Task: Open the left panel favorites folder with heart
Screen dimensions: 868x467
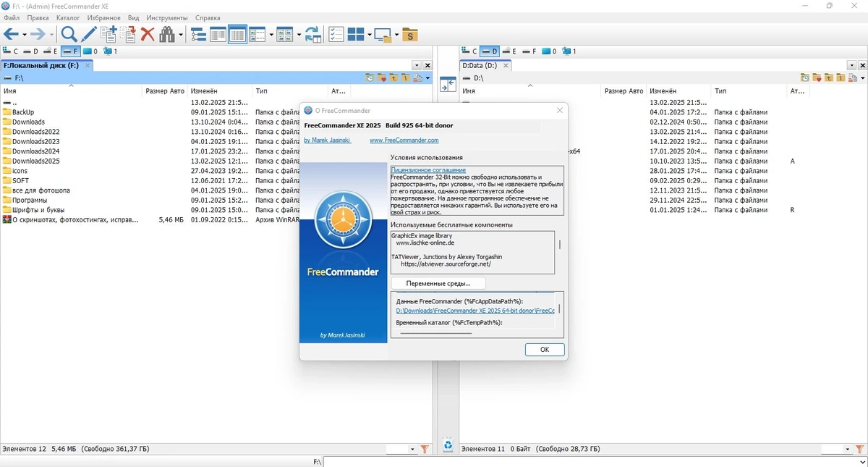Action: click(382, 77)
